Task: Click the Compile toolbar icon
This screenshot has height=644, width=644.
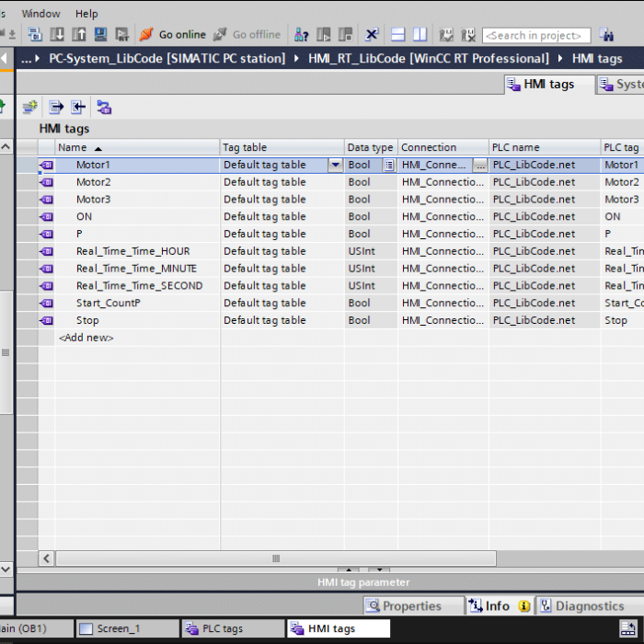Action: click(35, 35)
